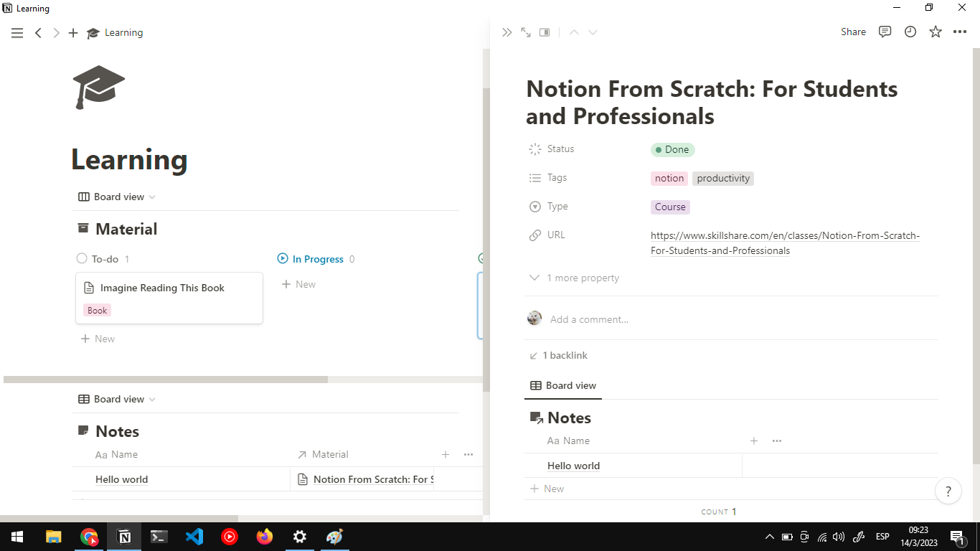This screenshot has height=551, width=980.
Task: Open Hello world row on main page
Action: coord(121,480)
